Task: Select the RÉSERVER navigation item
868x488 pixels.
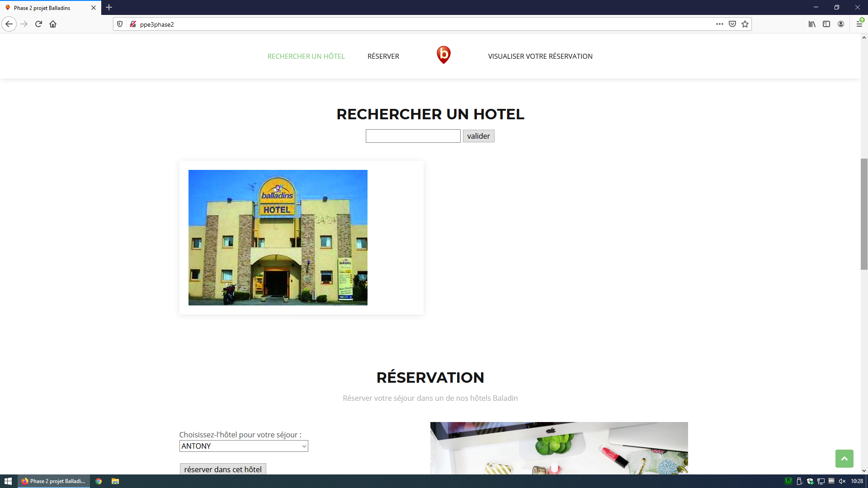Action: coord(383,56)
